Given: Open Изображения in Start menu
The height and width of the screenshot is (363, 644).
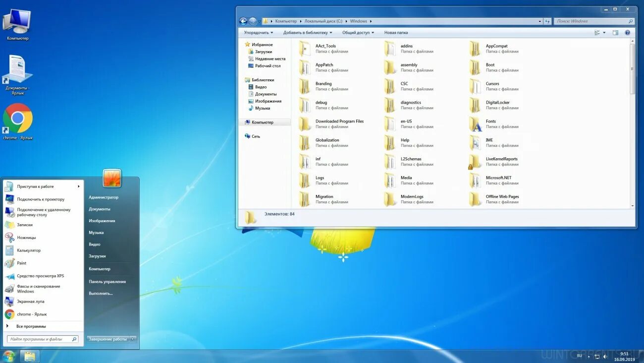Looking at the screenshot, I should [x=102, y=221].
